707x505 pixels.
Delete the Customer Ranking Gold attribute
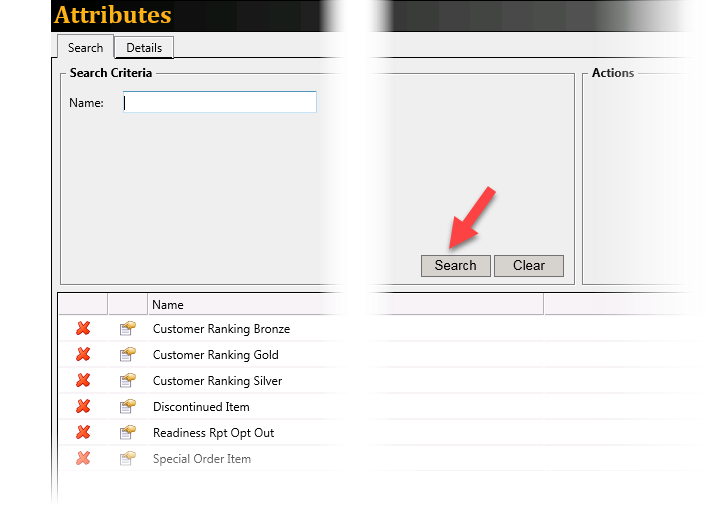pos(84,354)
